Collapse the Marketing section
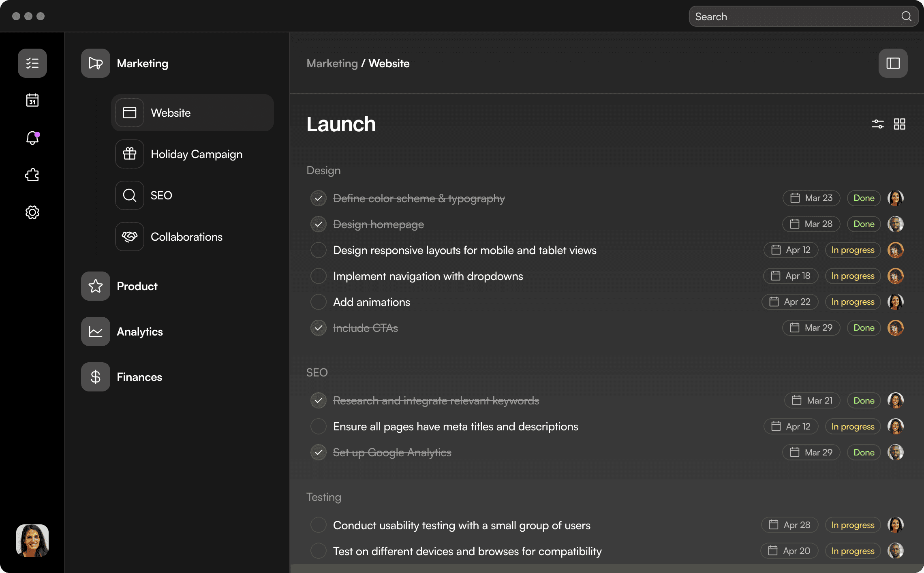 coord(142,63)
